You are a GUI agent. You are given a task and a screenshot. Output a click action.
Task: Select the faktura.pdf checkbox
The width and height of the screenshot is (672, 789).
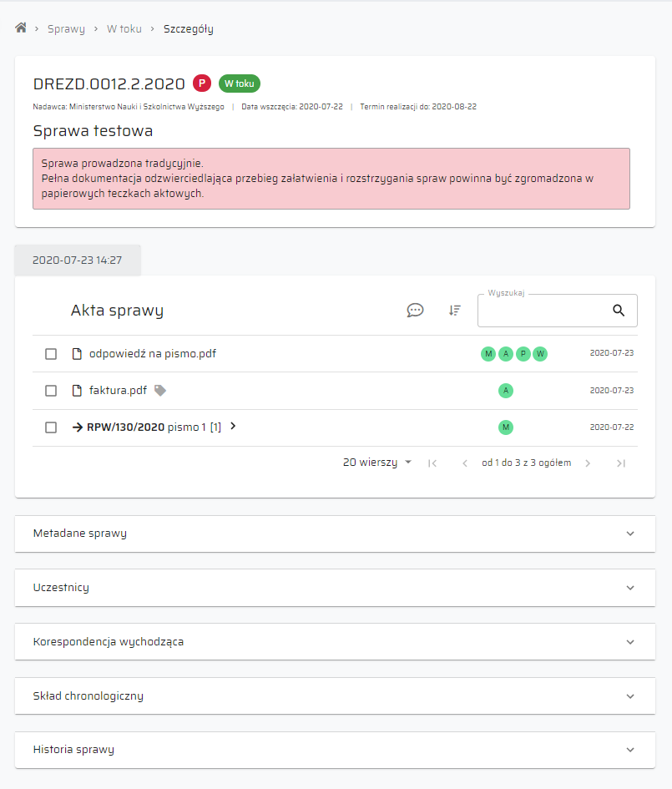[51, 391]
